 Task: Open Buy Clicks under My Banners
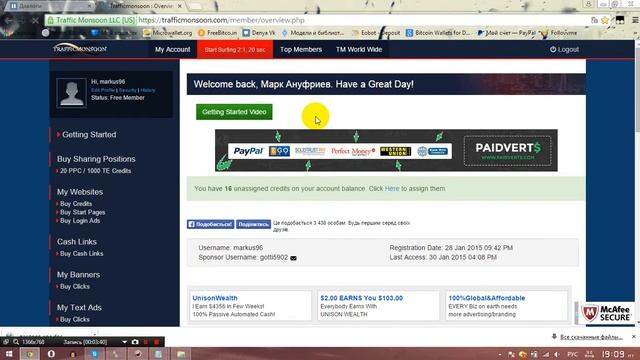click(74, 287)
